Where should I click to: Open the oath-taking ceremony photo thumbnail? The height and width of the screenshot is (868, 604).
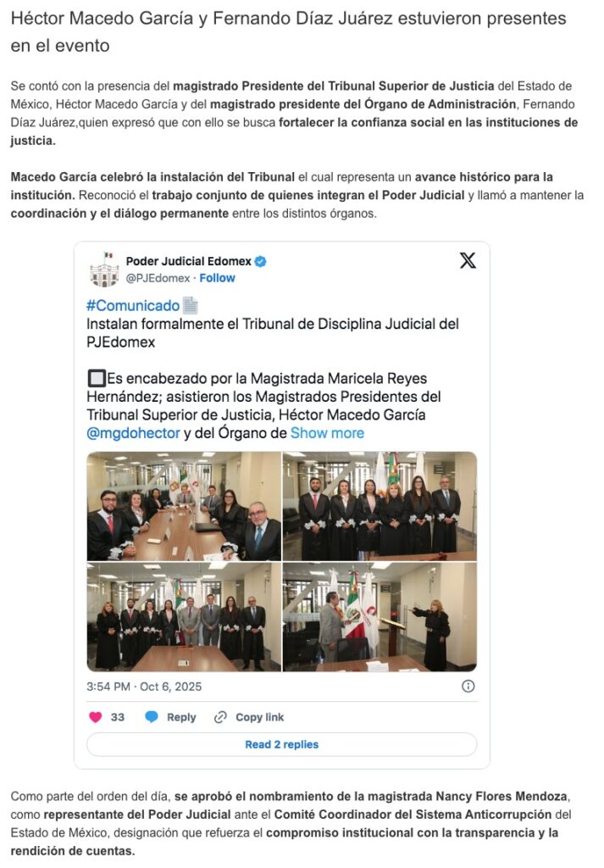tap(380, 617)
